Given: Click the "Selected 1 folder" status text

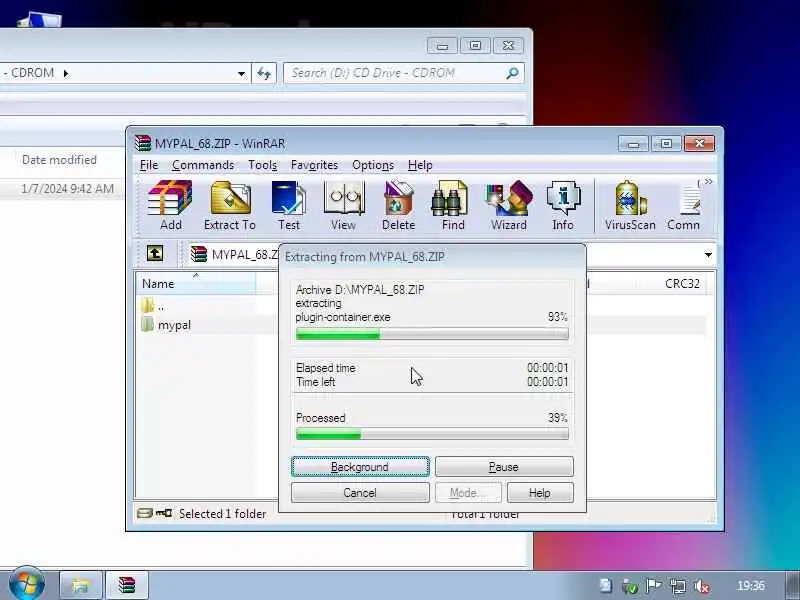Looking at the screenshot, I should (222, 514).
